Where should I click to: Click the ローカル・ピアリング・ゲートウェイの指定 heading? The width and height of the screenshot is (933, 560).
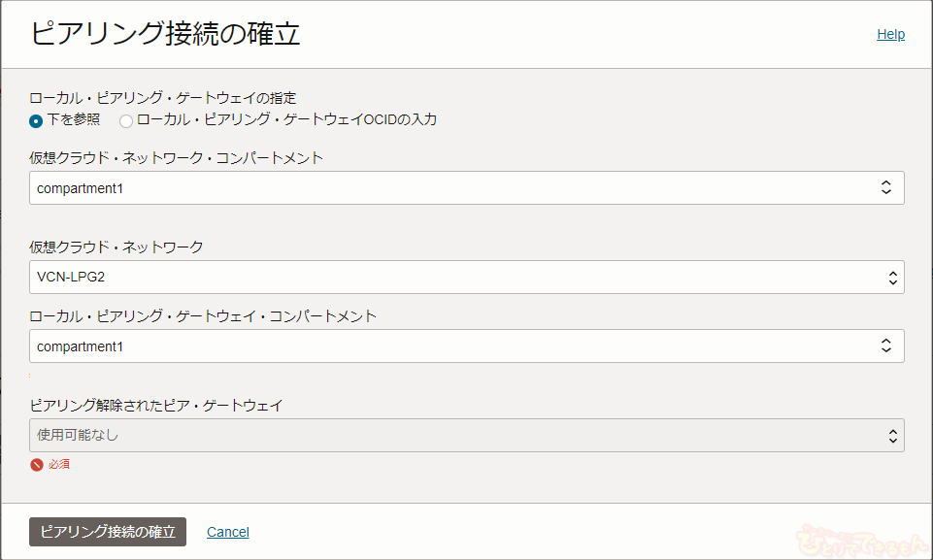tap(162, 98)
